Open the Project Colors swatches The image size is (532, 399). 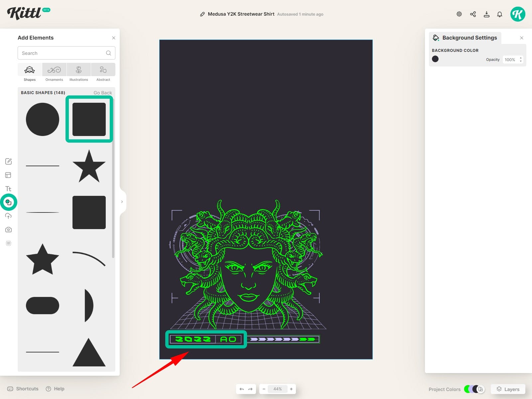click(x=474, y=389)
